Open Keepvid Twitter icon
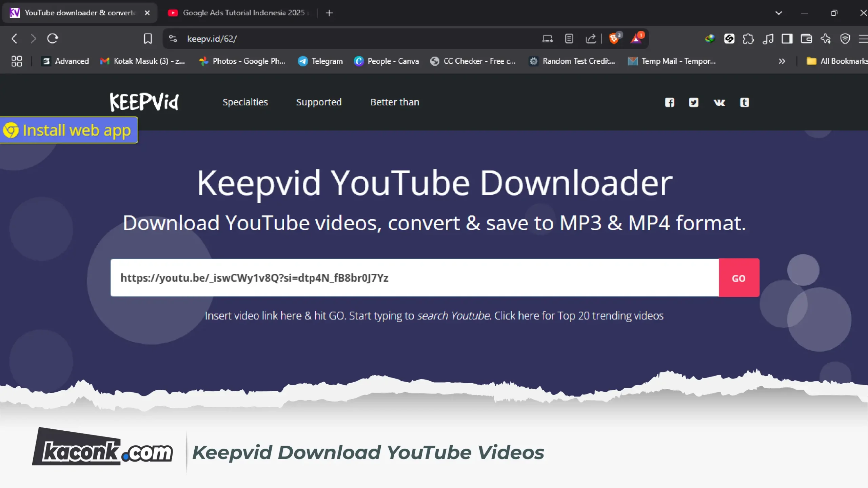Viewport: 868px width, 488px height. [694, 102]
